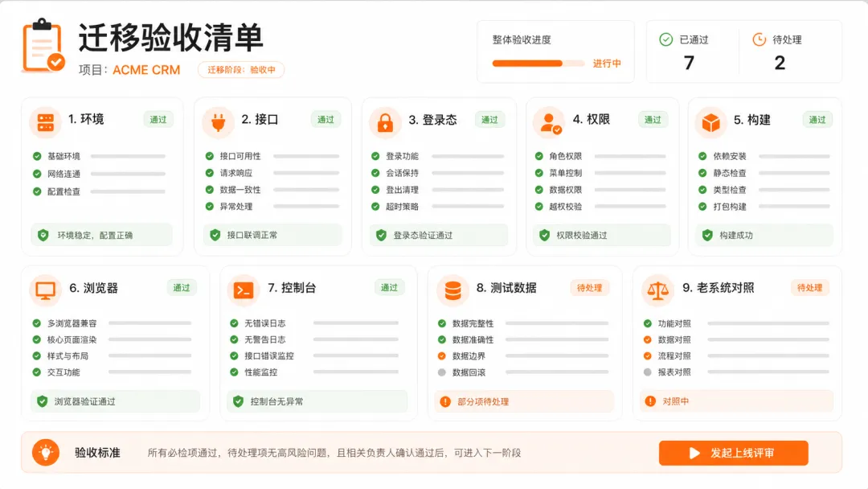Click the server icon of 环境 card
The image size is (868, 489).
45,122
